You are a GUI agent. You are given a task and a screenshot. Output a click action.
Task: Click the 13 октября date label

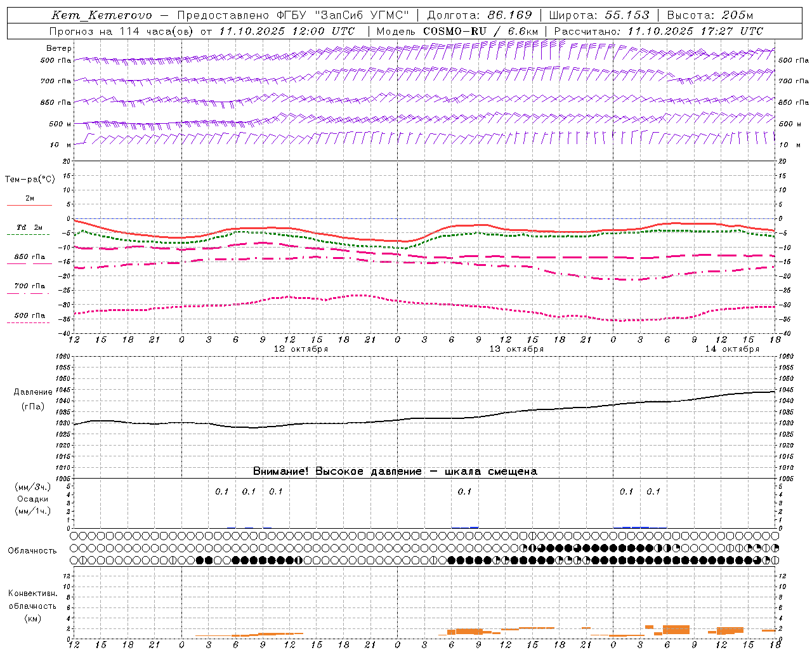point(516,349)
